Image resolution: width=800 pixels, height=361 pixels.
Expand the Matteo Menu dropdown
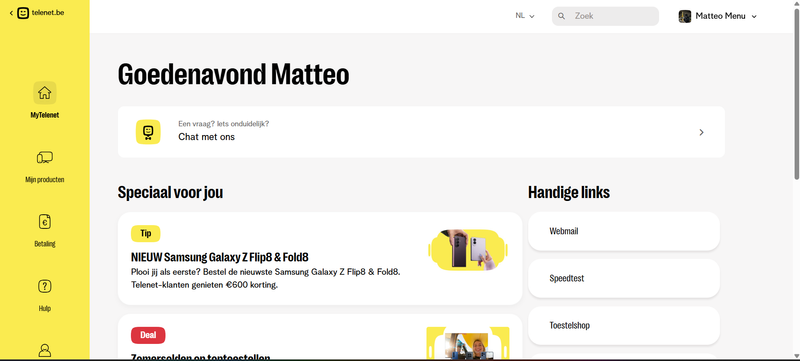pos(754,16)
